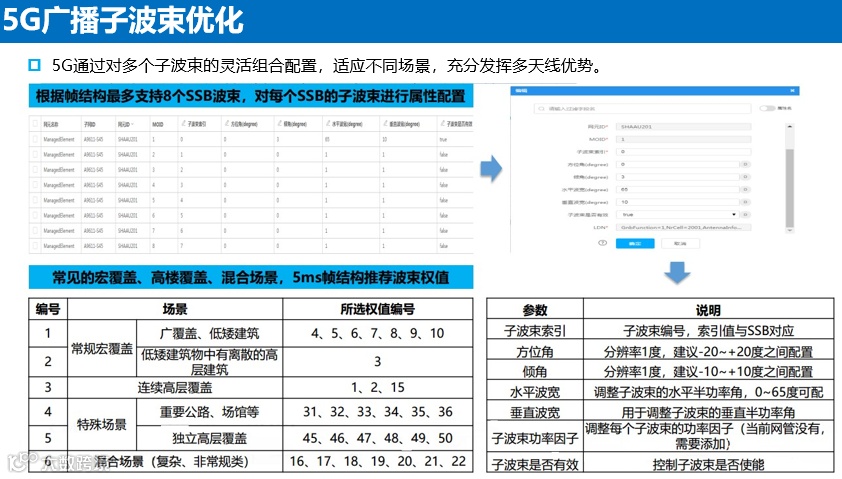Click ManagedElement cell in MOID 3 row
The width and height of the screenshot is (842, 479).
click(x=59, y=170)
